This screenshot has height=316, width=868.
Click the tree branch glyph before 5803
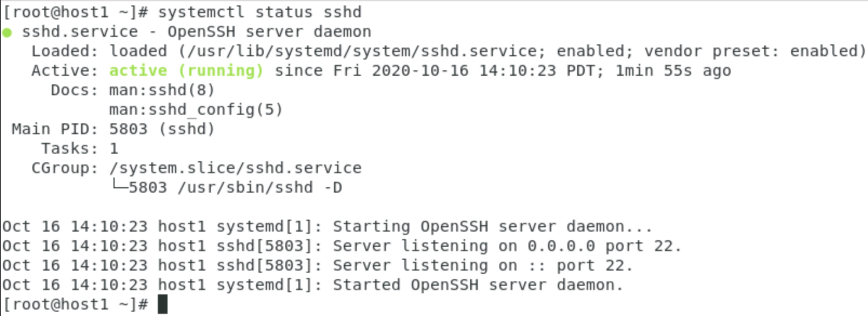pos(118,187)
